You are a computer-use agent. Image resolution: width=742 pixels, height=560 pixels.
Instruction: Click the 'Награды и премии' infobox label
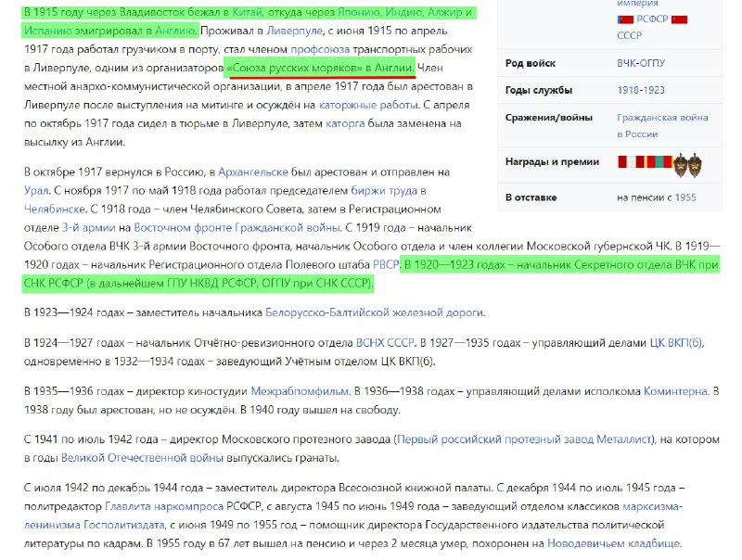[552, 162]
